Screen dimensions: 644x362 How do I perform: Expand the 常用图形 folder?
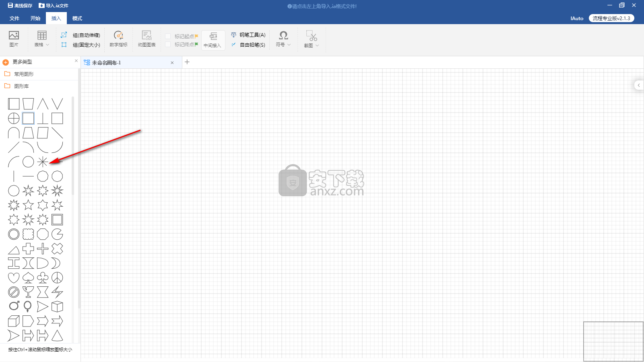point(39,74)
